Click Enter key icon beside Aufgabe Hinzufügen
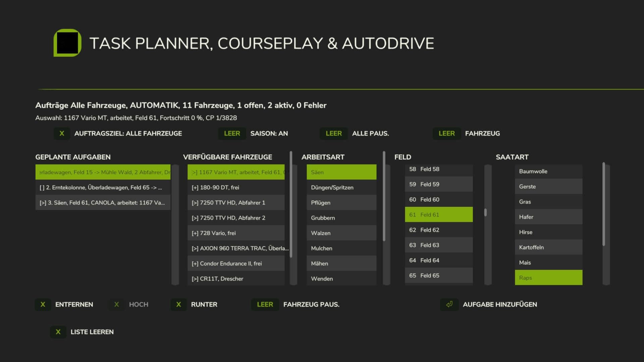The height and width of the screenshot is (362, 644). coord(449,304)
